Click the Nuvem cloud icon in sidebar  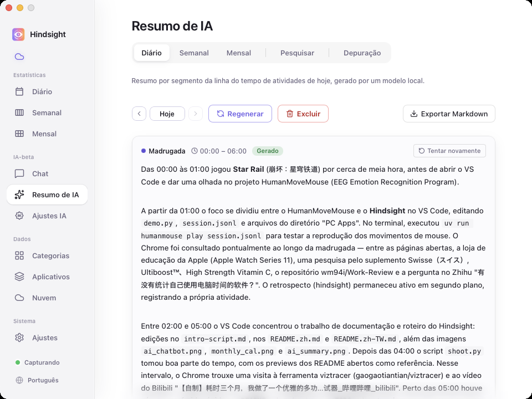point(19,298)
